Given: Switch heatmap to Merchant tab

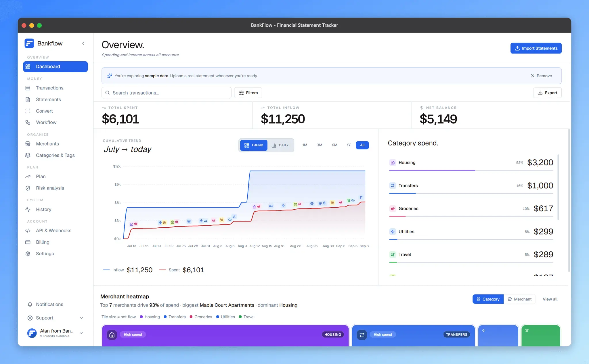Looking at the screenshot, I should coord(520,299).
